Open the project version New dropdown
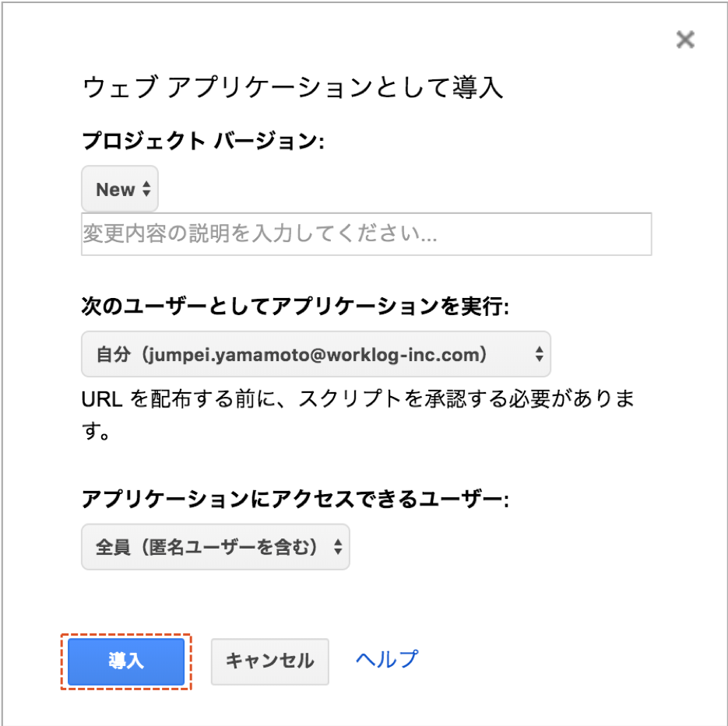The width and height of the screenshot is (728, 726). point(120,189)
